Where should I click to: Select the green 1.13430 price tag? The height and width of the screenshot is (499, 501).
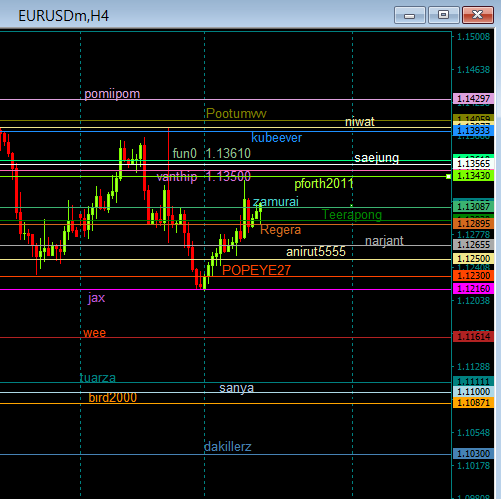coord(473,176)
